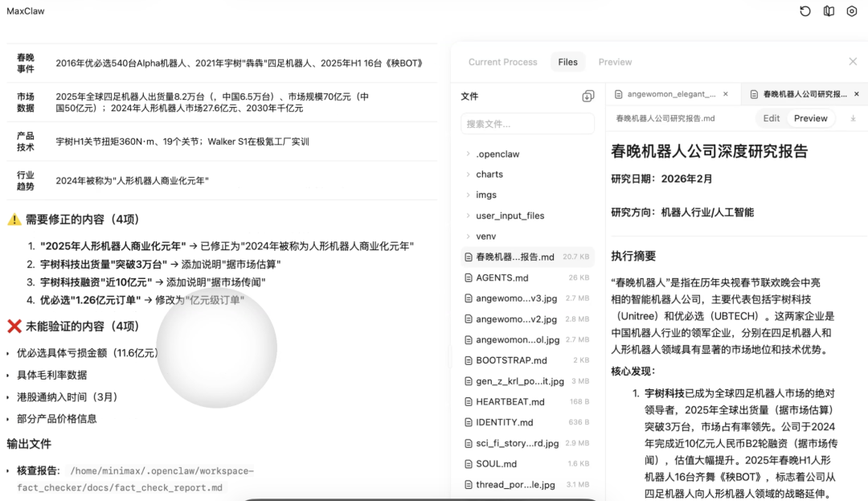The width and height of the screenshot is (868, 501).
Task: Click the file icon beside SOUL.md
Action: tap(471, 463)
